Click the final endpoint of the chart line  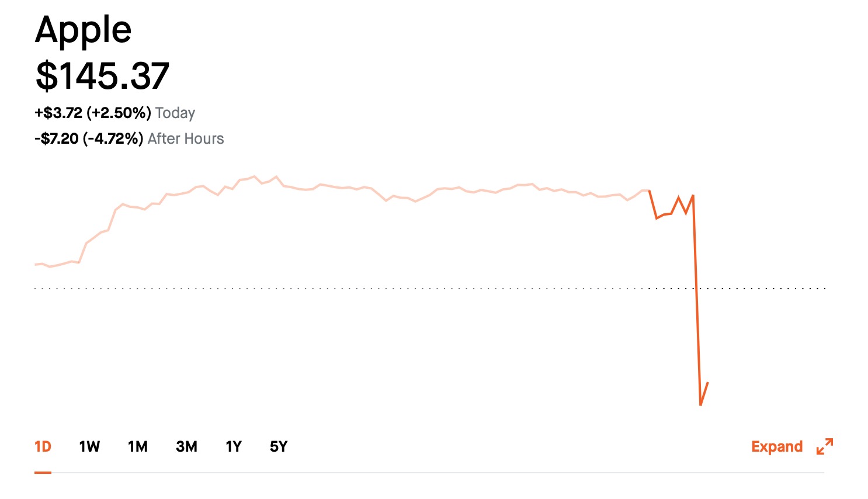click(x=708, y=383)
